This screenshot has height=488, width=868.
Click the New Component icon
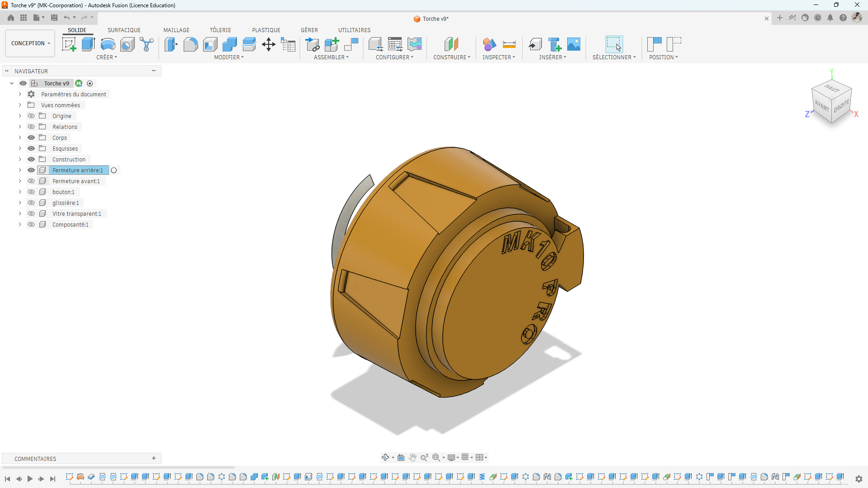(332, 44)
